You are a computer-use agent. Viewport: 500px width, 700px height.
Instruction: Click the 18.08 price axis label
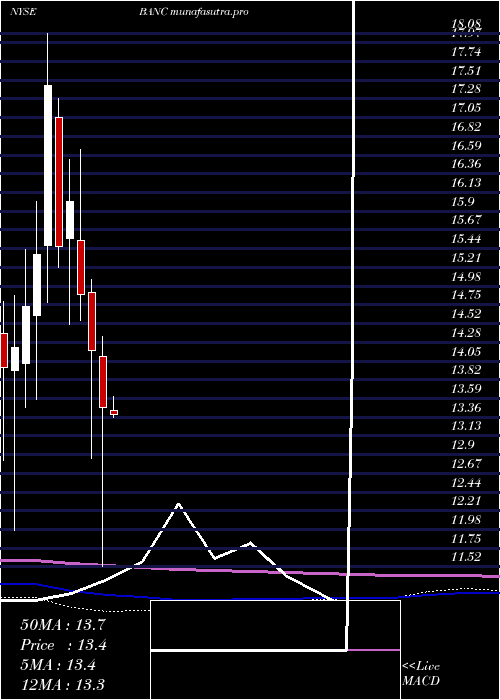tap(466, 23)
